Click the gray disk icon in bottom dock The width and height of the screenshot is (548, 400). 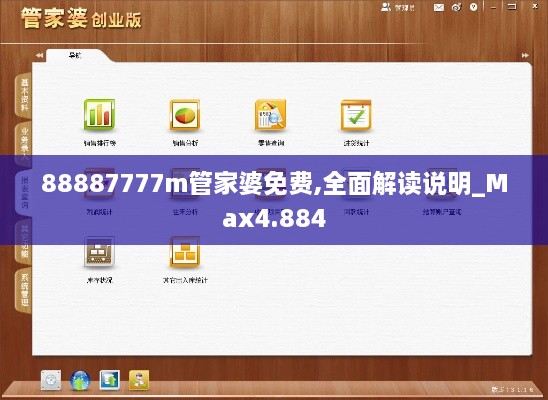click(51, 380)
